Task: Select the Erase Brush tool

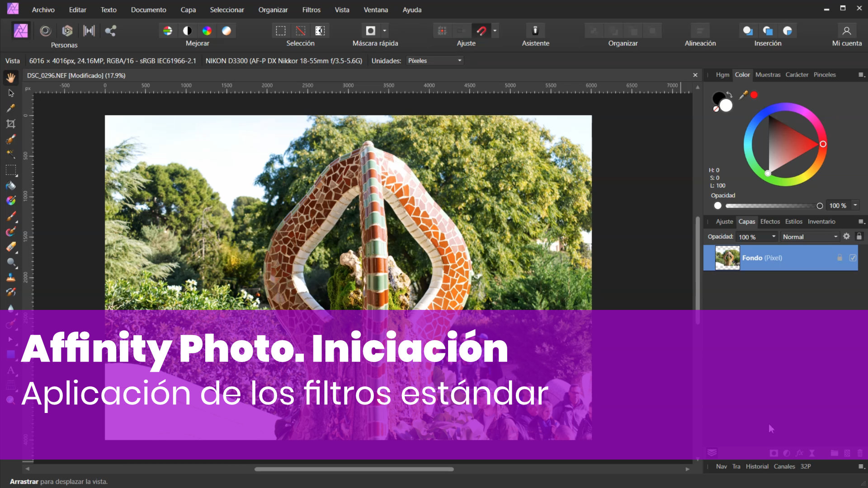Action: pos(11,247)
